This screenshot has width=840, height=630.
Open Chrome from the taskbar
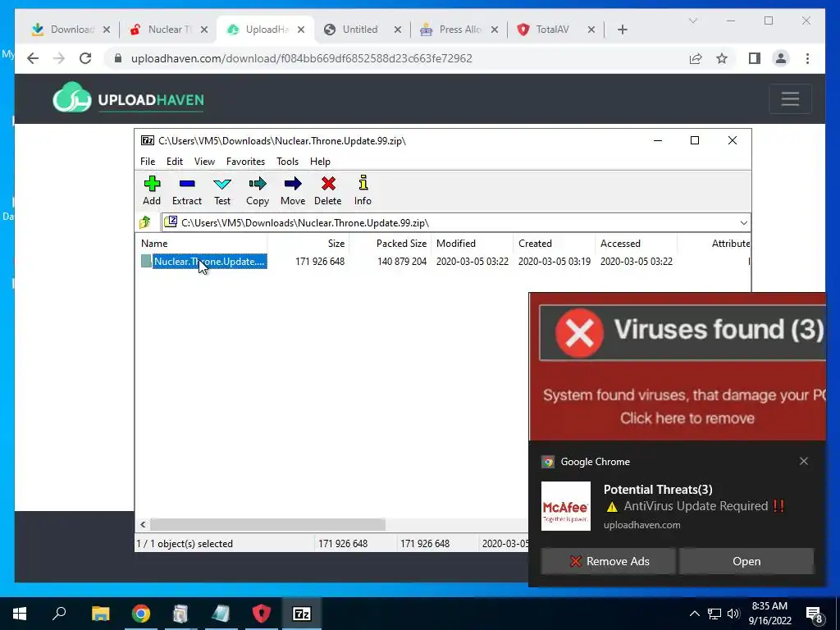tap(141, 614)
